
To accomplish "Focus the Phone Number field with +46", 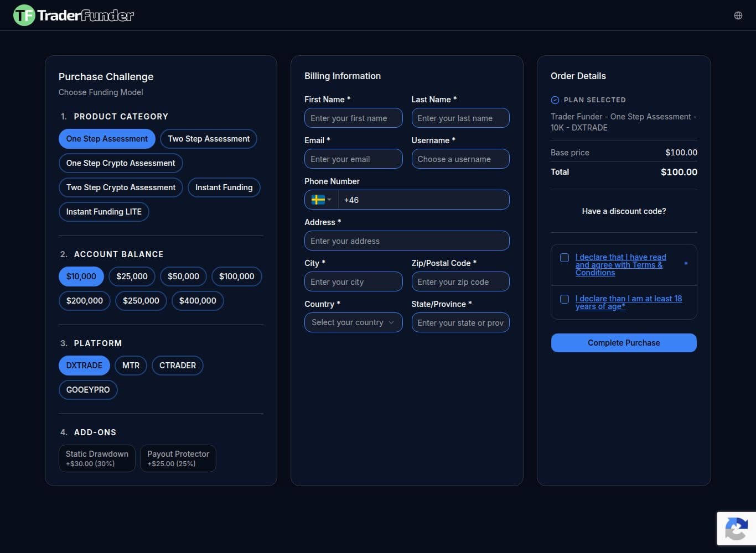I will 423,200.
